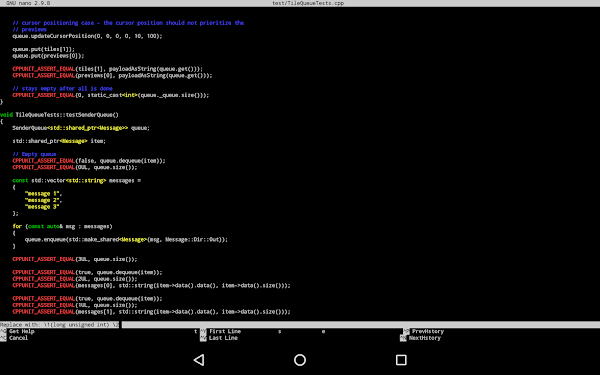Viewport: 600px width, 375px height.
Task: Click the '// Empty queue' comment
Action: point(34,154)
